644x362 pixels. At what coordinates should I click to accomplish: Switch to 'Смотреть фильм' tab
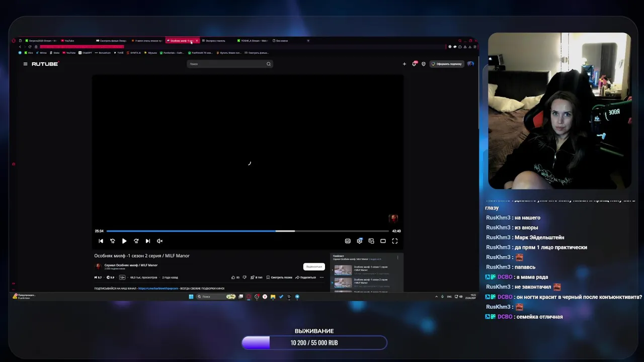click(x=113, y=41)
